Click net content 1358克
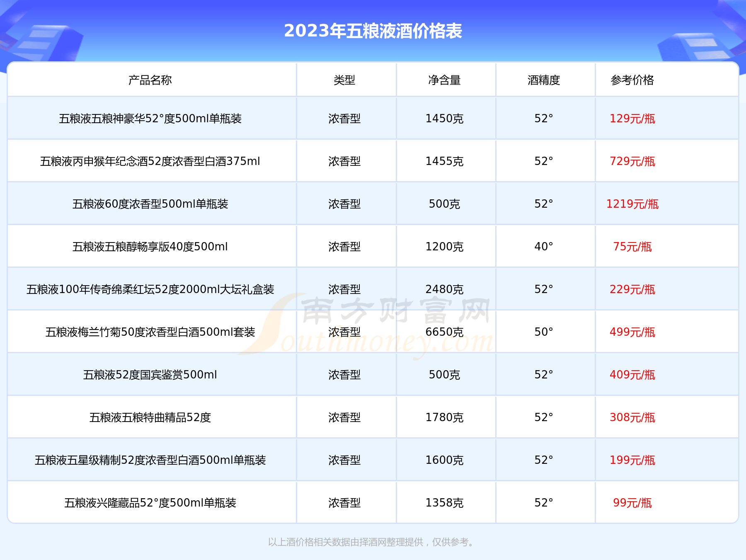 pos(444,503)
